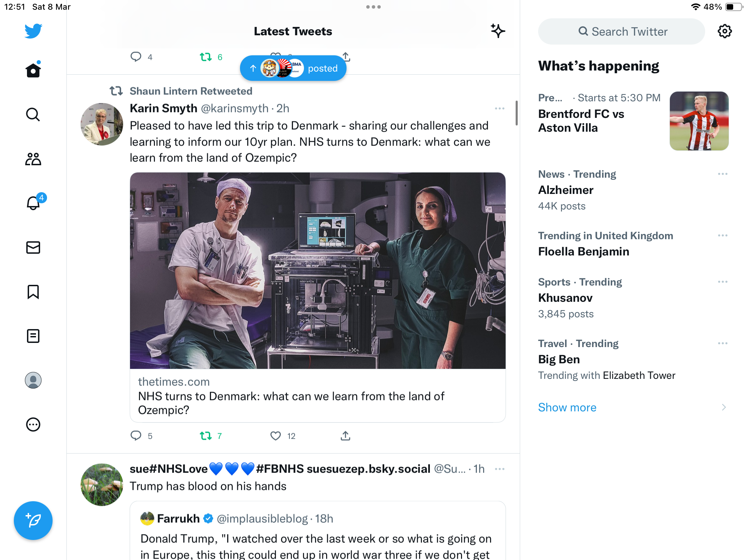Open the More circle icon in sidebar
The image size is (747, 560).
[x=33, y=424]
